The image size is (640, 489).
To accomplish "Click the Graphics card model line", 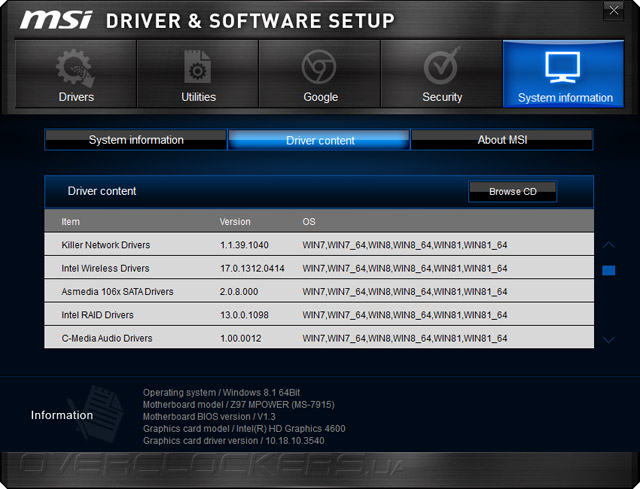I will pos(244,429).
